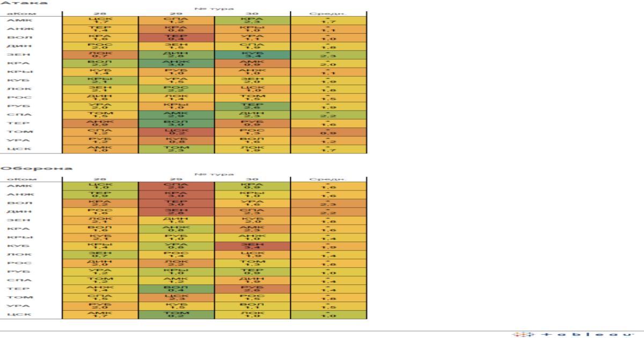Click the Атака table title
Viewport: 644px width, 338px height.
(x=23, y=3)
